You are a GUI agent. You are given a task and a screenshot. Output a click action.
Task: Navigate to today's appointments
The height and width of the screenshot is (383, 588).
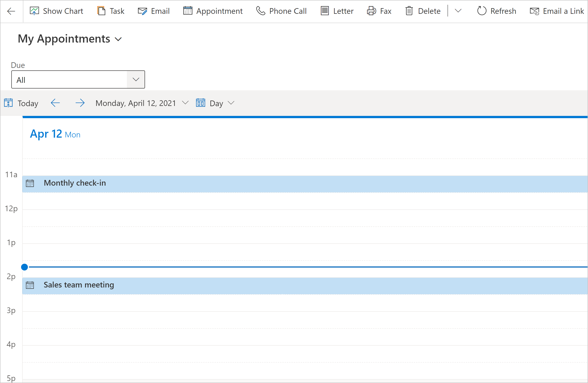[21, 103]
